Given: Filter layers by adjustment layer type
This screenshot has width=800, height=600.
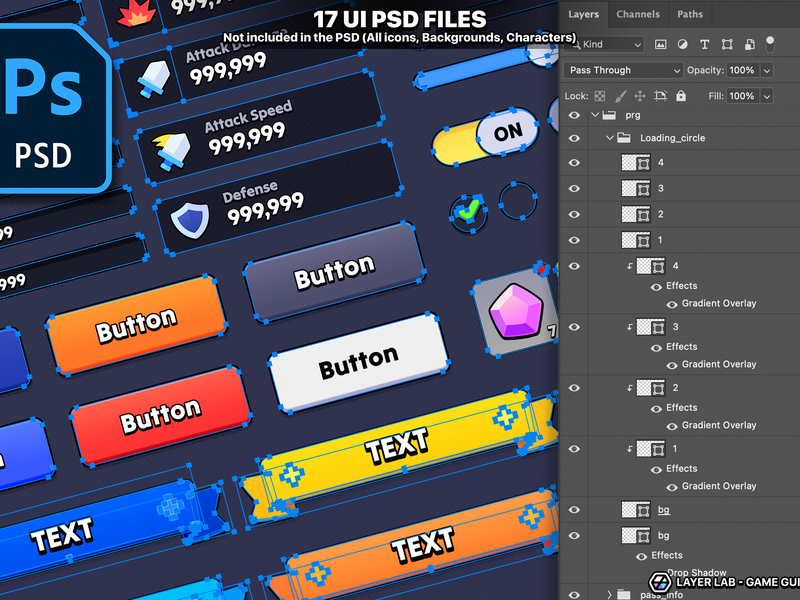Looking at the screenshot, I should click(x=682, y=44).
